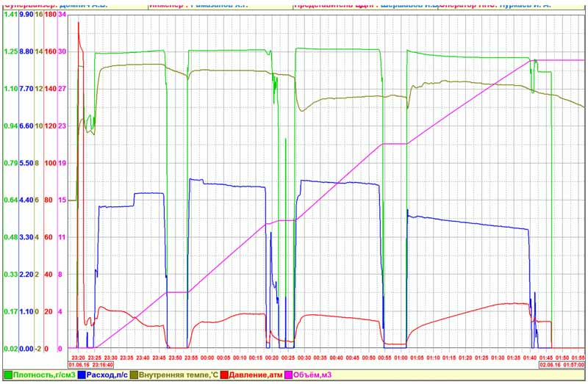
Task: Click the density axis bottom value 0.02
Action: tap(10, 349)
